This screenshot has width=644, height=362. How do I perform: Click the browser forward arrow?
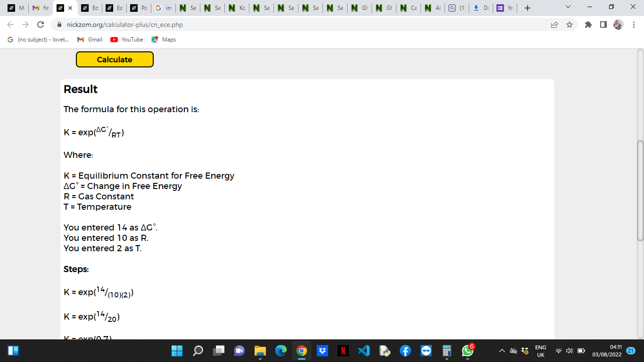tap(25, 25)
